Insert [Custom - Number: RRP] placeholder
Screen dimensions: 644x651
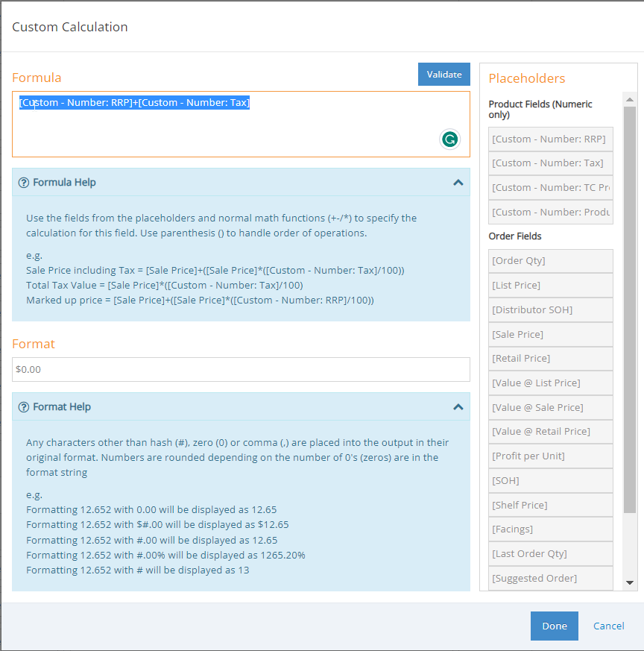[x=551, y=139]
